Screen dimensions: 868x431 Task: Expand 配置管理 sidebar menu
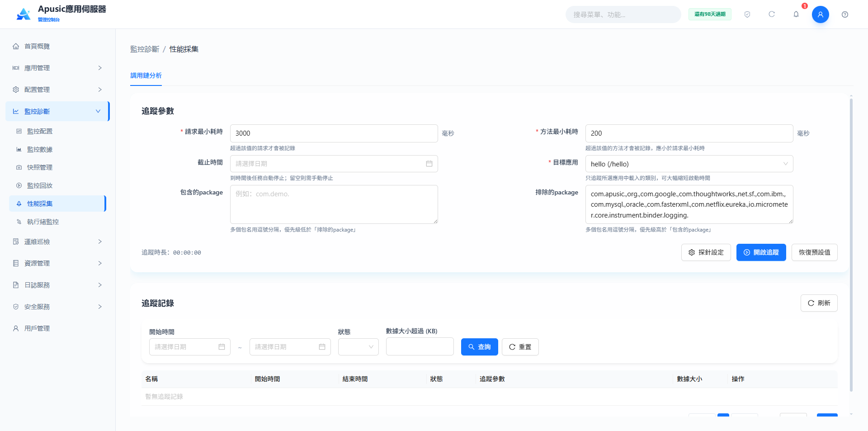[57, 90]
